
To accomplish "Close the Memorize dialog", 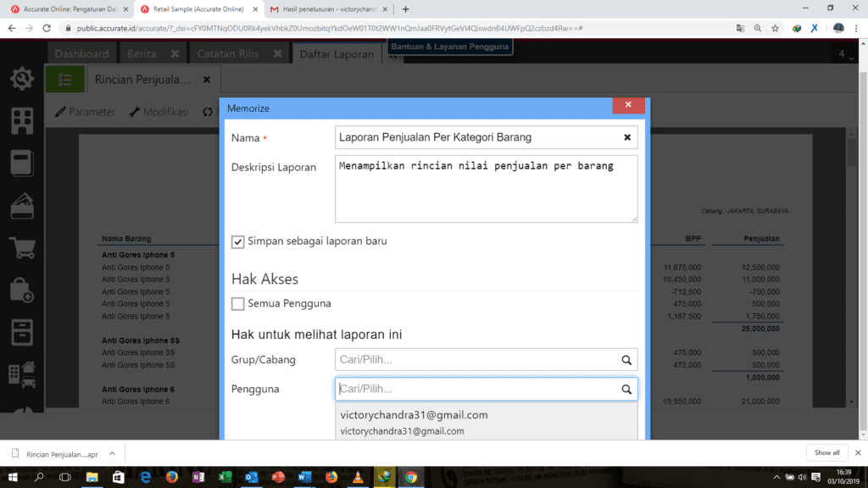I will tap(628, 104).
